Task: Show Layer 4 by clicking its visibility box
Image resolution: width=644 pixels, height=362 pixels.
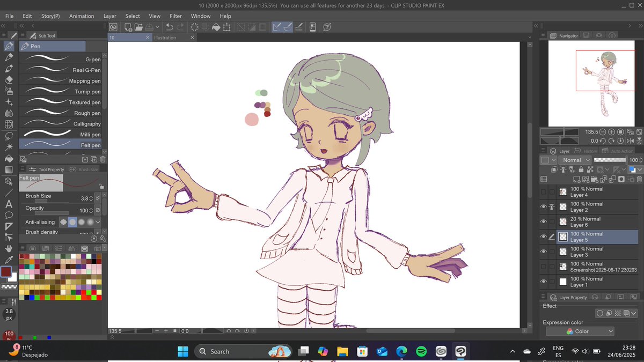Action: coord(543,191)
